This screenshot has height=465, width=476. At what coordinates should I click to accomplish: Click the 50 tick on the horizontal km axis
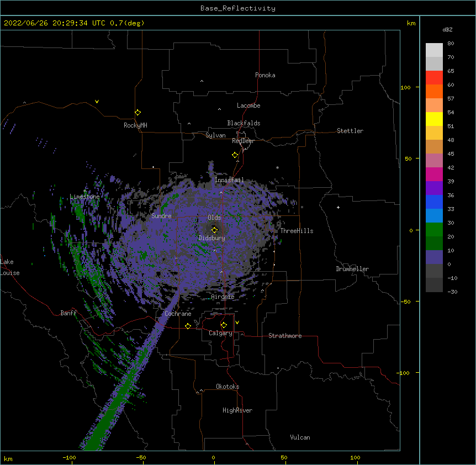(284, 458)
